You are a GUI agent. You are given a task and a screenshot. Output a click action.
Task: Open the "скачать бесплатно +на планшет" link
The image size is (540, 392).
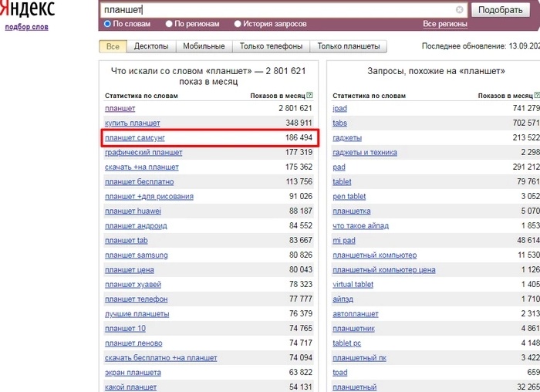point(160,358)
